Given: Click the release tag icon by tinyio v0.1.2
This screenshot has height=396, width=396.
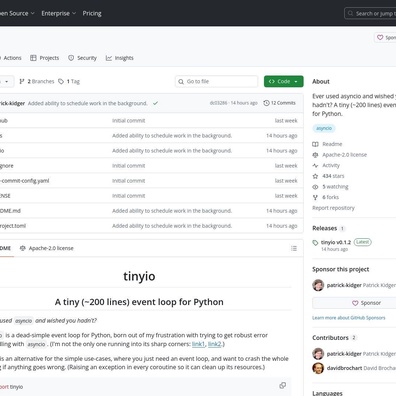Looking at the screenshot, I should tap(315, 243).
